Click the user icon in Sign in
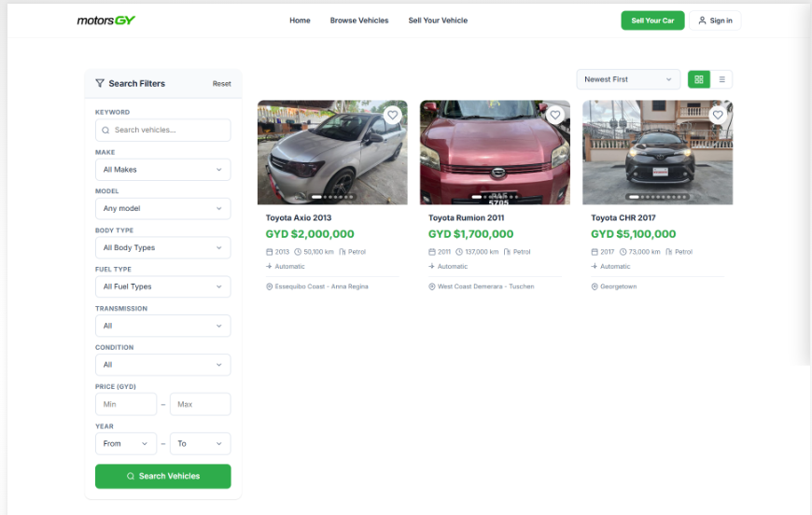Image resolution: width=812 pixels, height=515 pixels. [702, 21]
